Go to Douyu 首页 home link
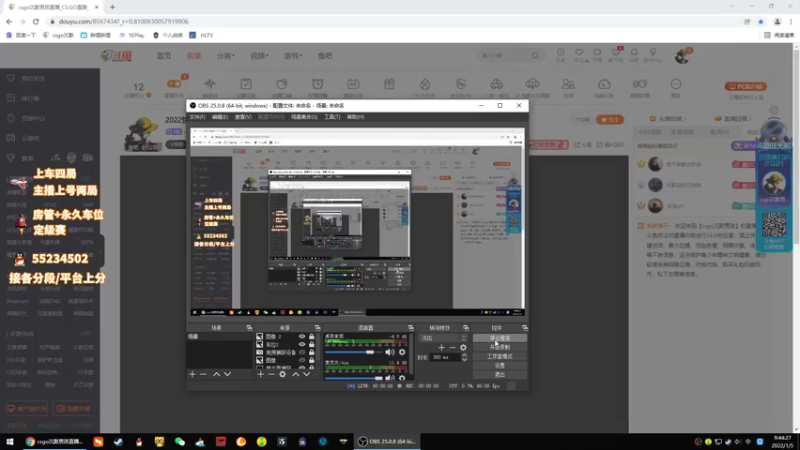 click(164, 56)
